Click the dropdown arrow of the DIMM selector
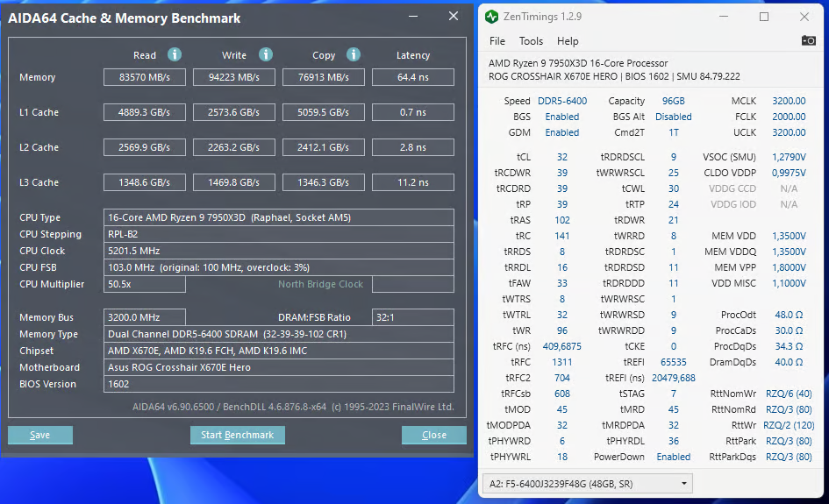Image resolution: width=829 pixels, height=504 pixels. (x=683, y=483)
